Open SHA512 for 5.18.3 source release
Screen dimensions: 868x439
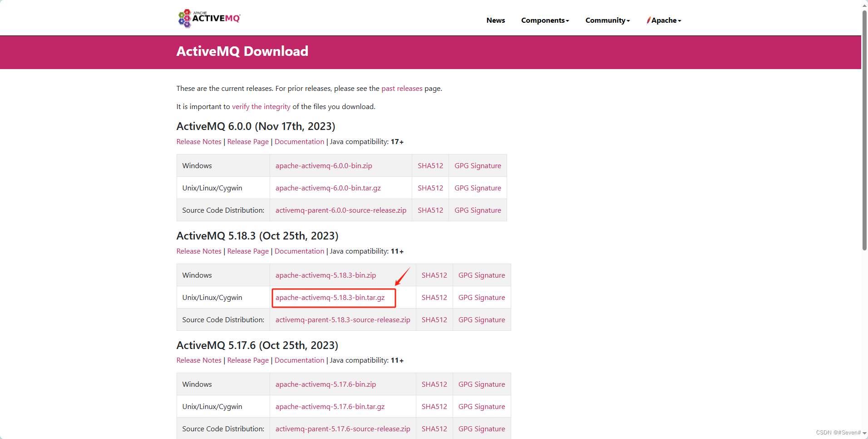(x=434, y=320)
